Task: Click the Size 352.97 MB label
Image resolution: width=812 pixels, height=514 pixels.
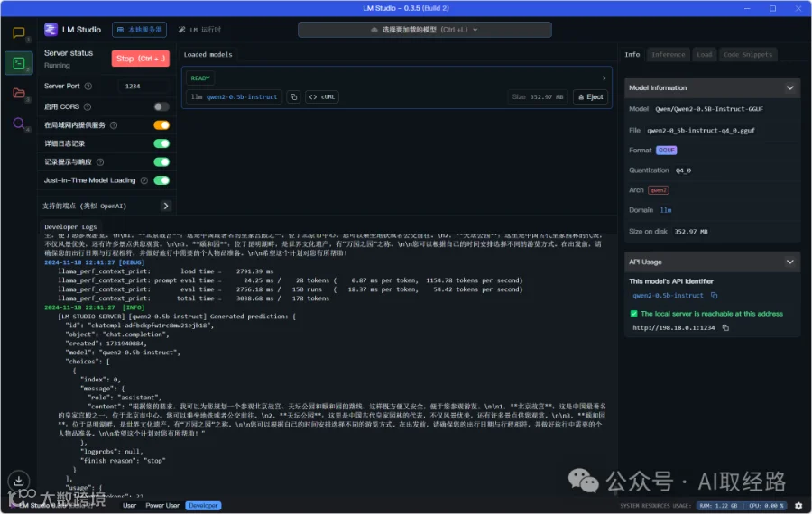Action: [538, 96]
